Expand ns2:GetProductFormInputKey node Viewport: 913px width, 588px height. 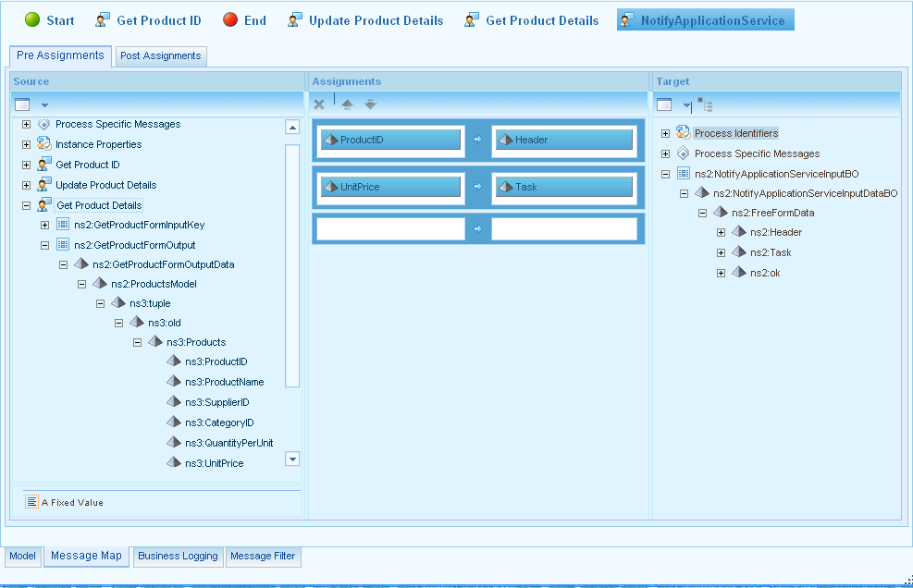pos(44,225)
